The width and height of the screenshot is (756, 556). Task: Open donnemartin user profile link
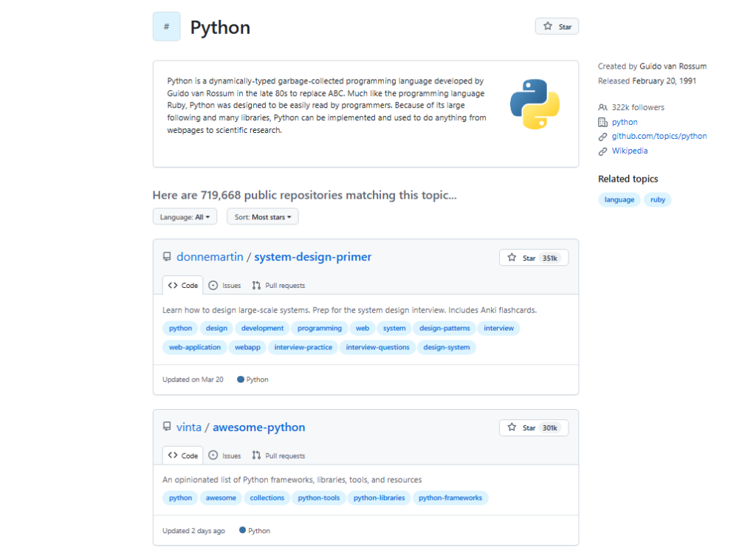pos(210,257)
